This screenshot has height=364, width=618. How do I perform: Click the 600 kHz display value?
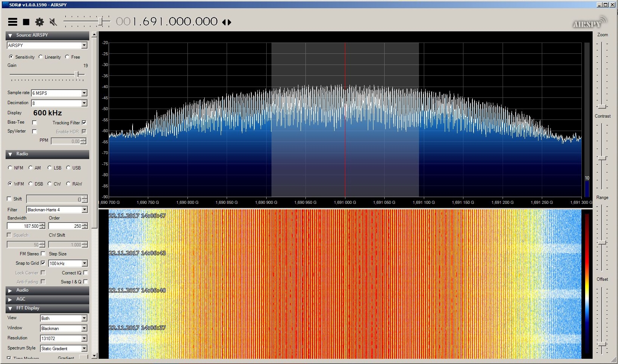(47, 113)
